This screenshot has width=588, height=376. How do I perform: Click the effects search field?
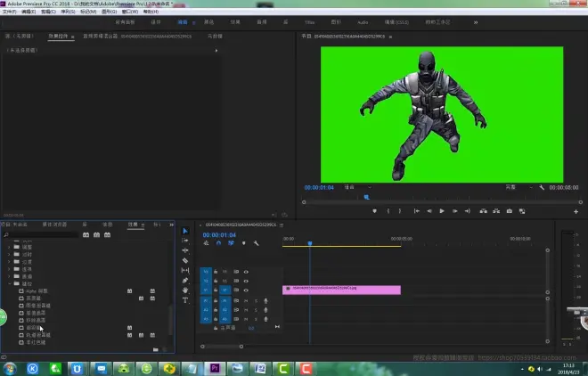tap(40, 234)
